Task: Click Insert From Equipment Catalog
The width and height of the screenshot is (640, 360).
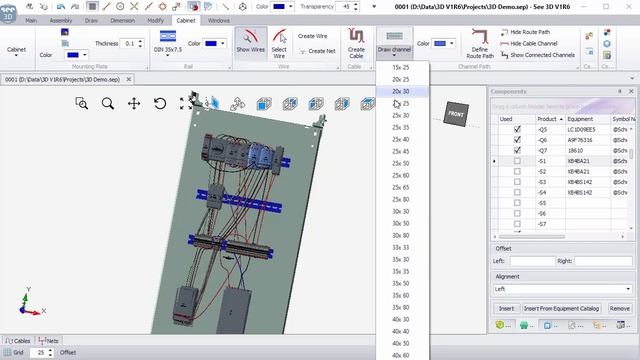Action: [562, 309]
